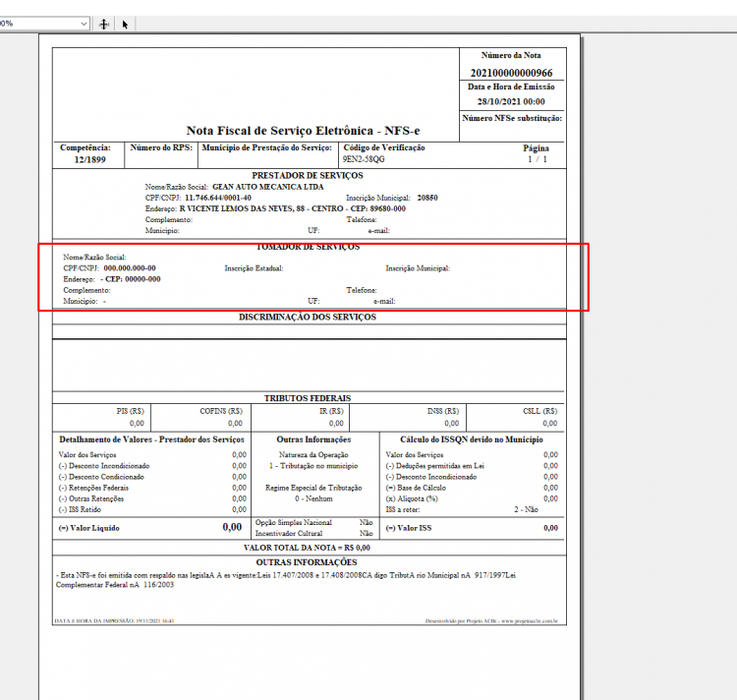Select the move/pan tool icon
The height and width of the screenshot is (700, 737).
click(x=104, y=24)
